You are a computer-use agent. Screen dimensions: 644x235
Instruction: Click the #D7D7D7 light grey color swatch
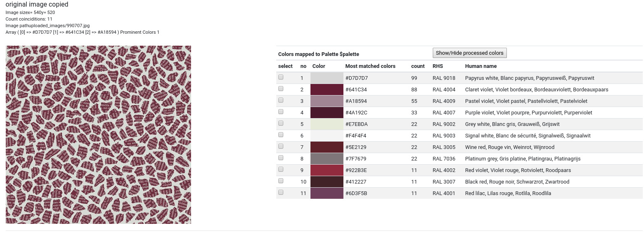[327, 78]
